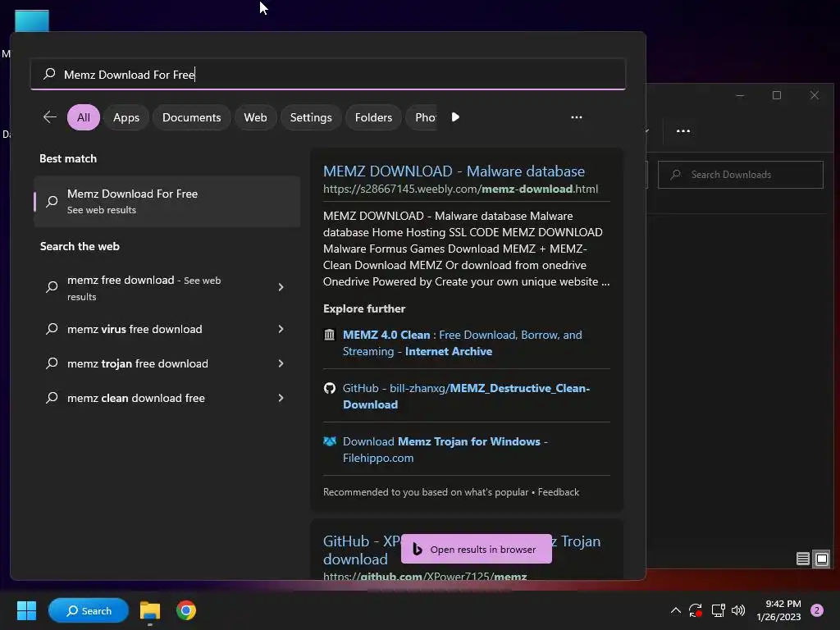Select the All filter tab
This screenshot has width=840, height=630.
tap(84, 117)
